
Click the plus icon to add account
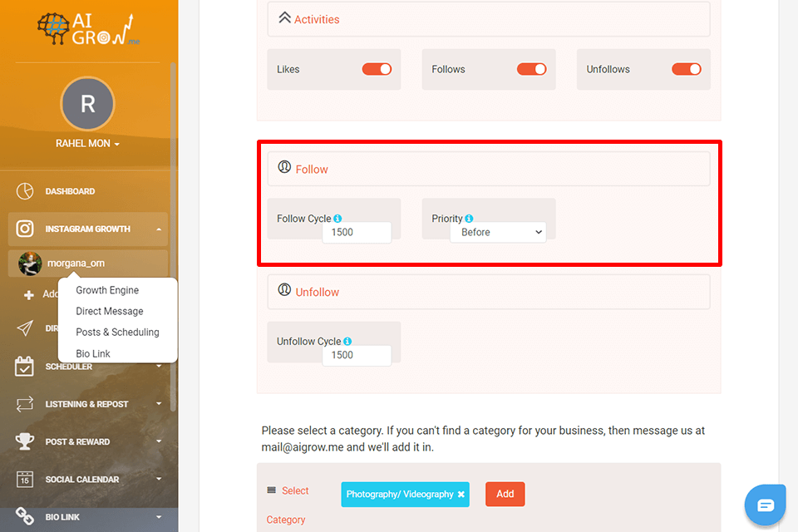pyautogui.click(x=29, y=294)
